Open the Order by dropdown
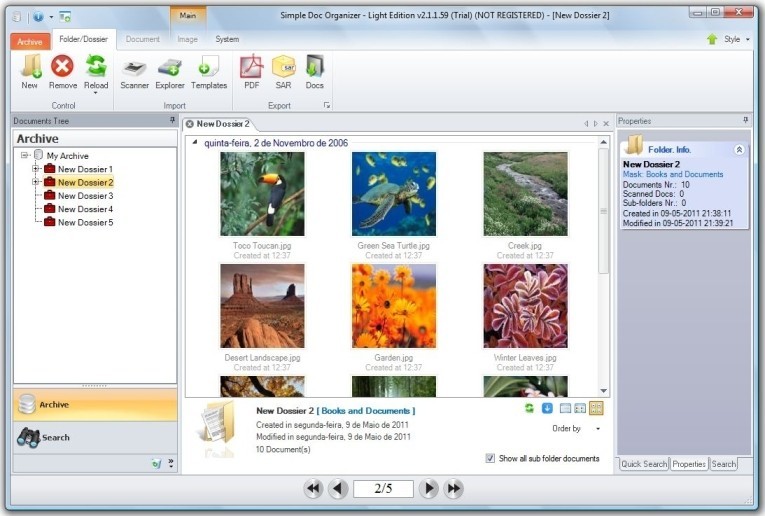This screenshot has height=516, width=765. [x=598, y=429]
